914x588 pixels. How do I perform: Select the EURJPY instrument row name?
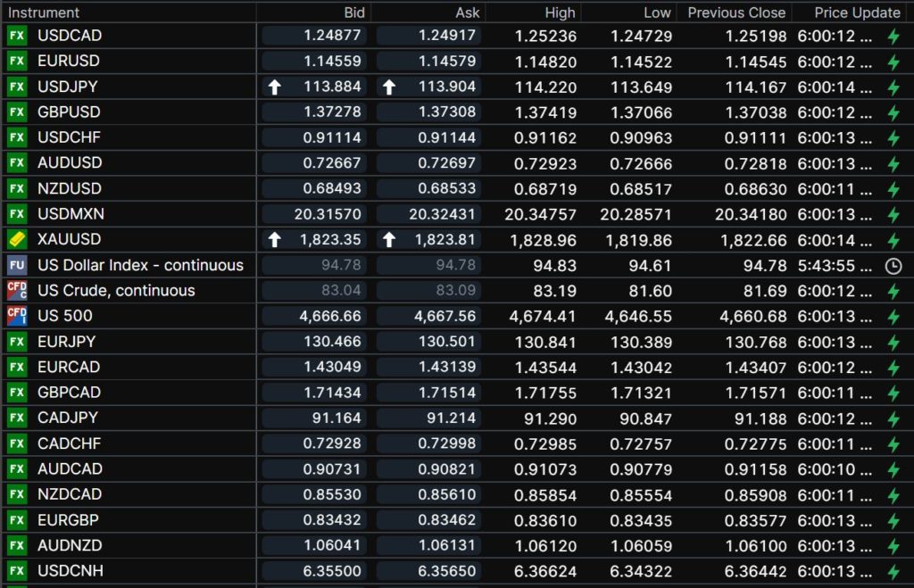[67, 341]
